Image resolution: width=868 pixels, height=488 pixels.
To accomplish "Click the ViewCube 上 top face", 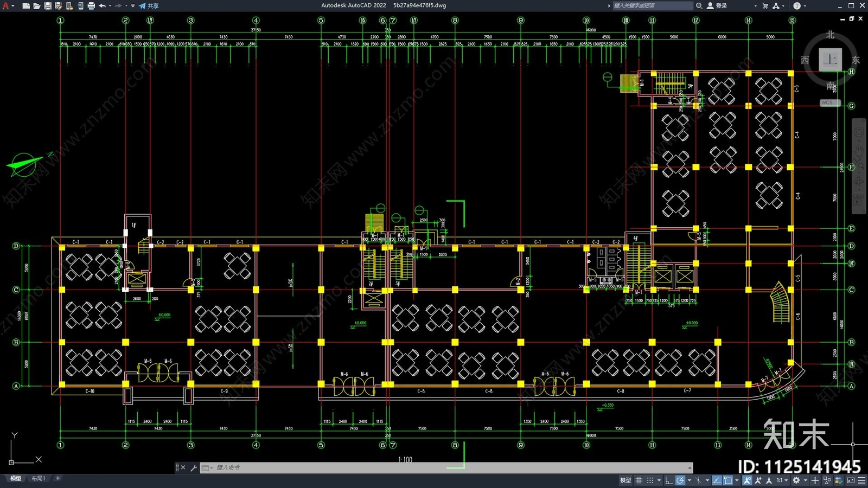I will tap(830, 59).
